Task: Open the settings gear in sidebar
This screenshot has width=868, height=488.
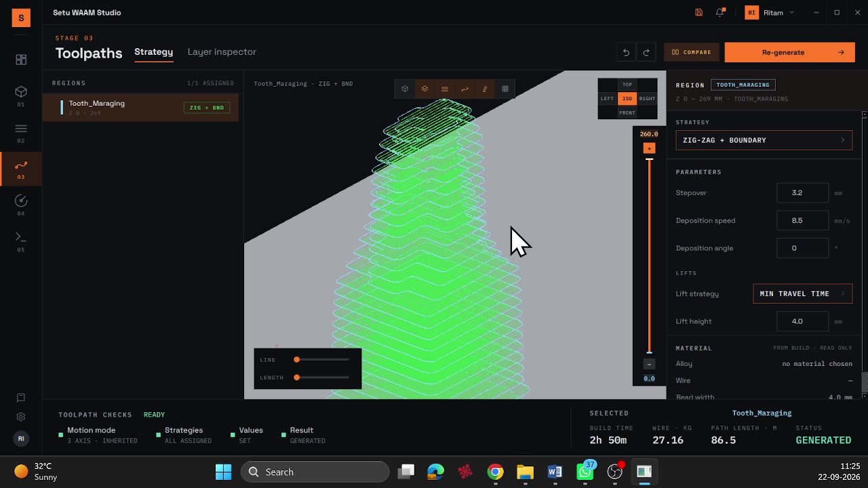Action: tap(21, 417)
